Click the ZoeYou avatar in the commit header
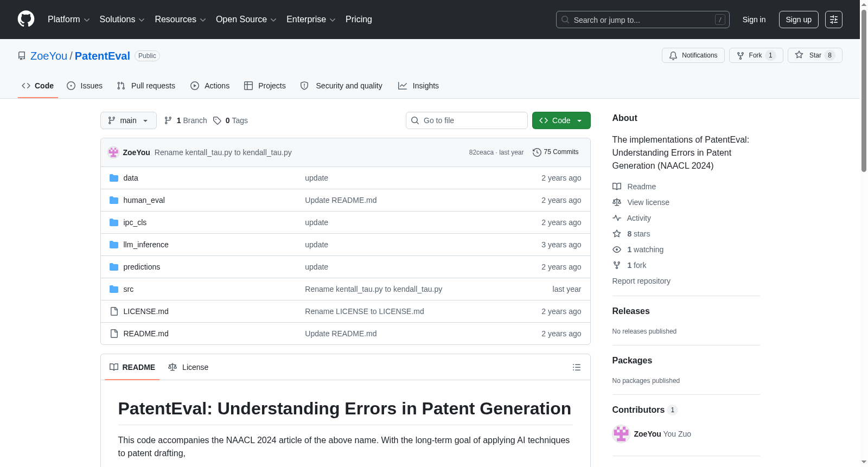Screen dimensions: 868x467 point(113,152)
